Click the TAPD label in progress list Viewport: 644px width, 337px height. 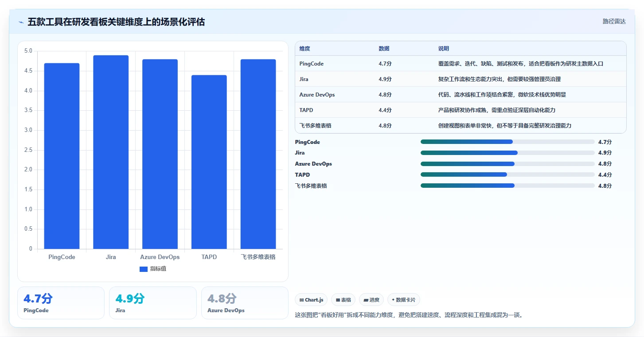click(x=302, y=175)
